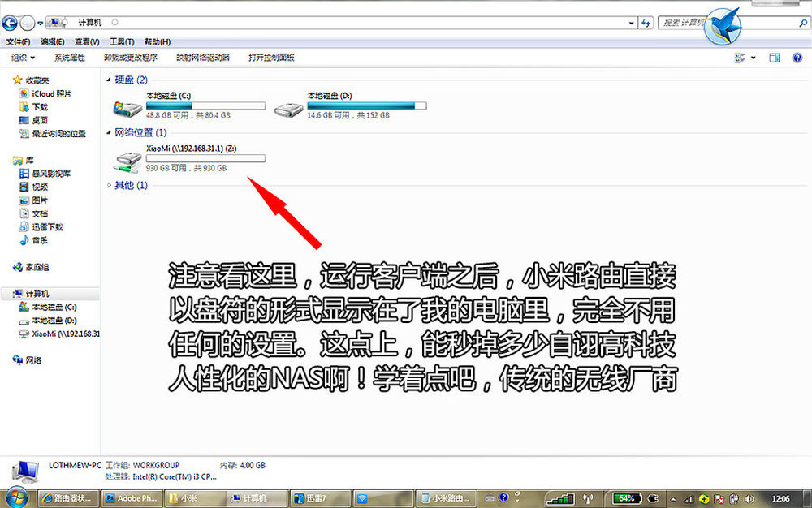The image size is (812, 508).
Task: Open the address bar history dropdown
Action: pyautogui.click(x=631, y=23)
